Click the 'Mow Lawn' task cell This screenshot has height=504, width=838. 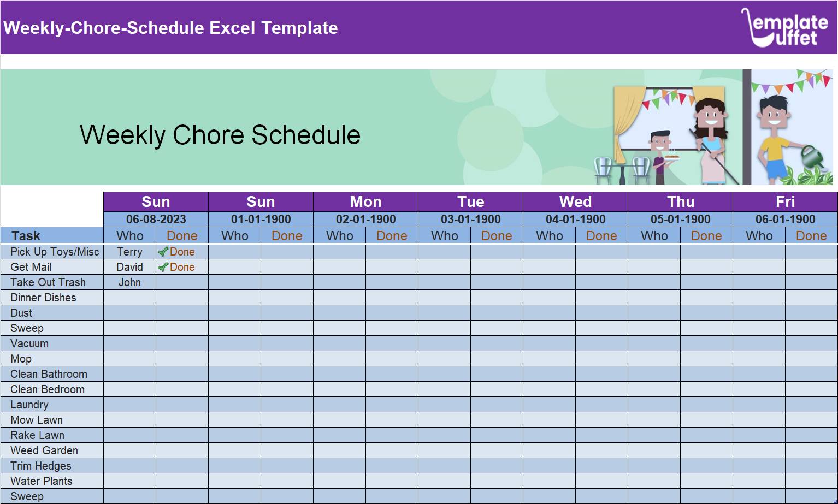pos(52,420)
